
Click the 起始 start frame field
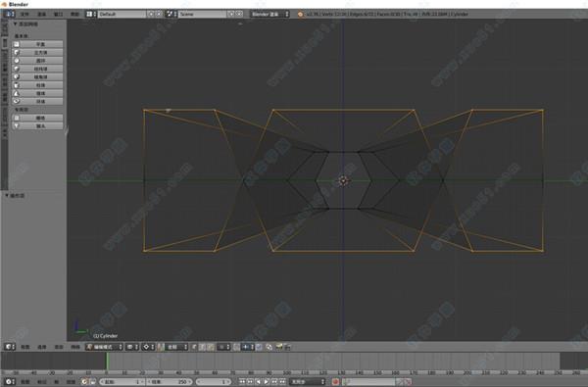122,382
